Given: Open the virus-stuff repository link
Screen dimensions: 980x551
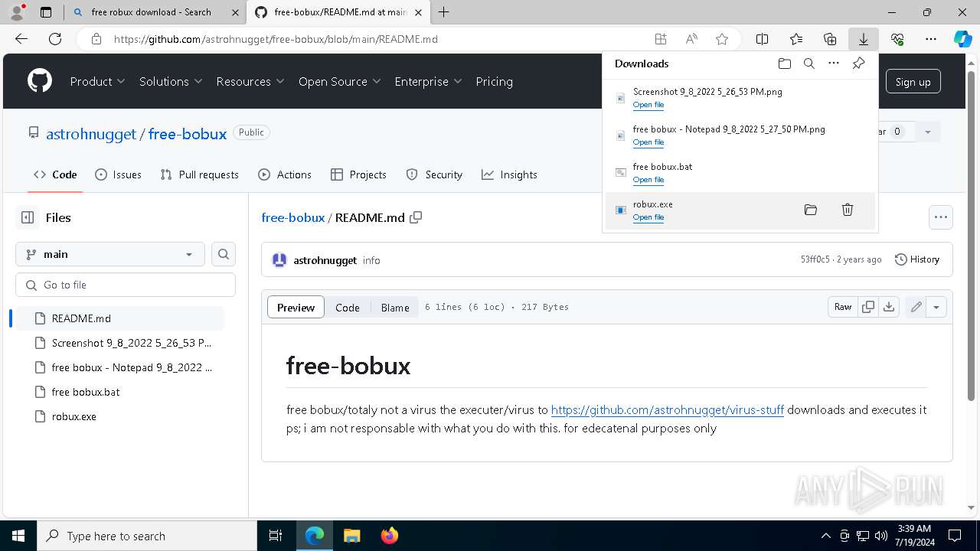Looking at the screenshot, I should pyautogui.click(x=667, y=409).
